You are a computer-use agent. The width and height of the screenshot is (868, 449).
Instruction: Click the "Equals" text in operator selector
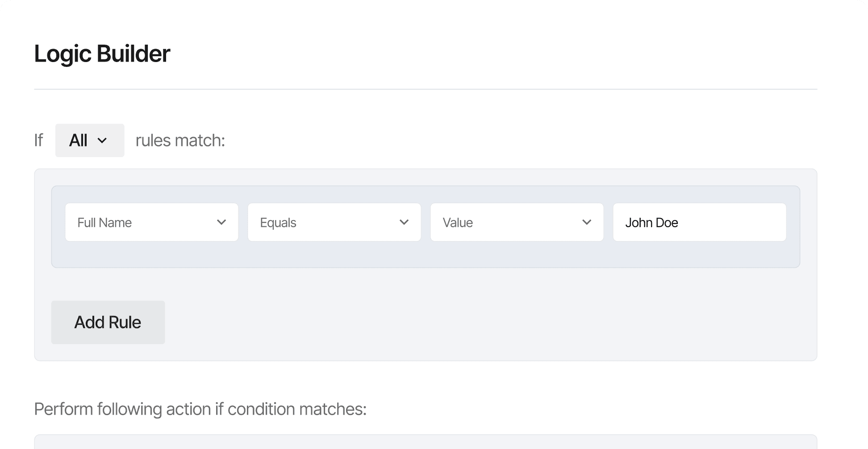pos(278,223)
